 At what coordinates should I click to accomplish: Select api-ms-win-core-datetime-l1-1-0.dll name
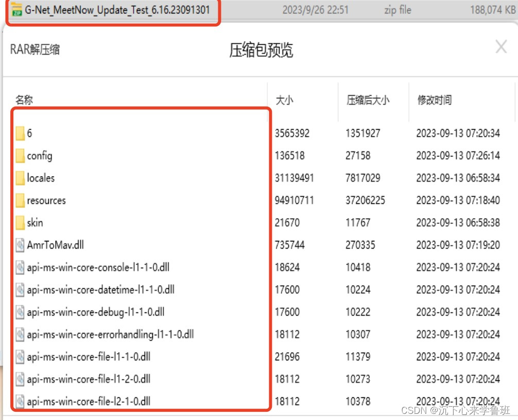[100, 290]
